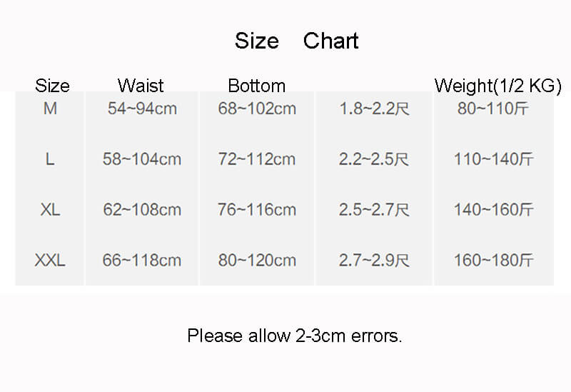Select the XXL size row label
571x392 pixels.
point(50,260)
